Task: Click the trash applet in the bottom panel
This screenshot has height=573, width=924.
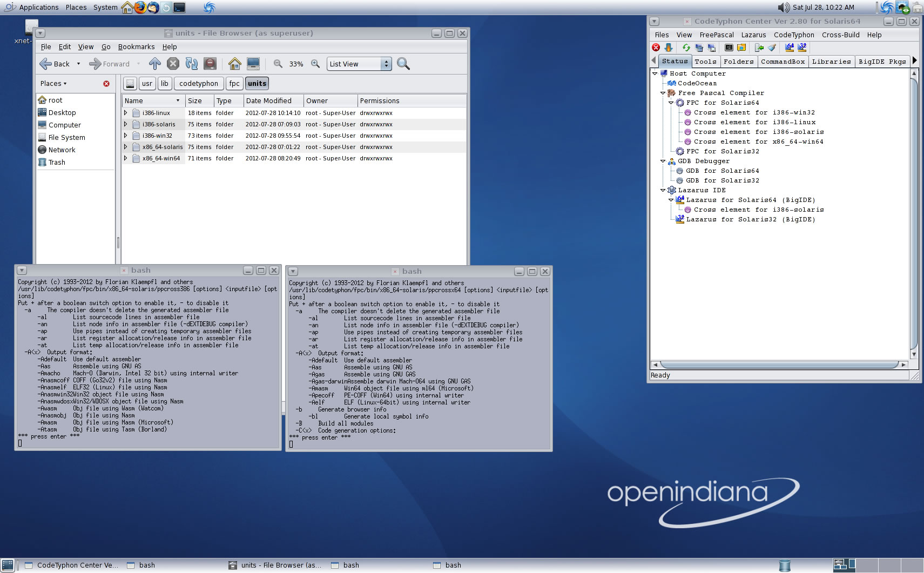Action: pyautogui.click(x=785, y=565)
